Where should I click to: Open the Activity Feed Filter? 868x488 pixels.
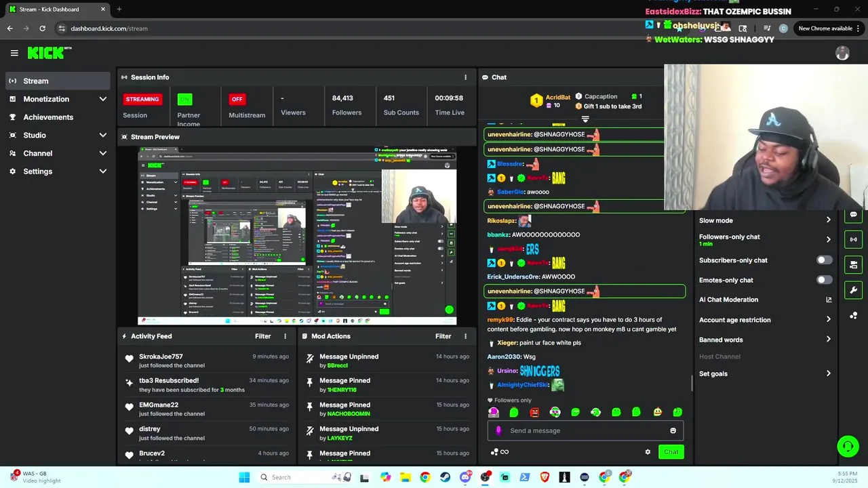click(262, 336)
